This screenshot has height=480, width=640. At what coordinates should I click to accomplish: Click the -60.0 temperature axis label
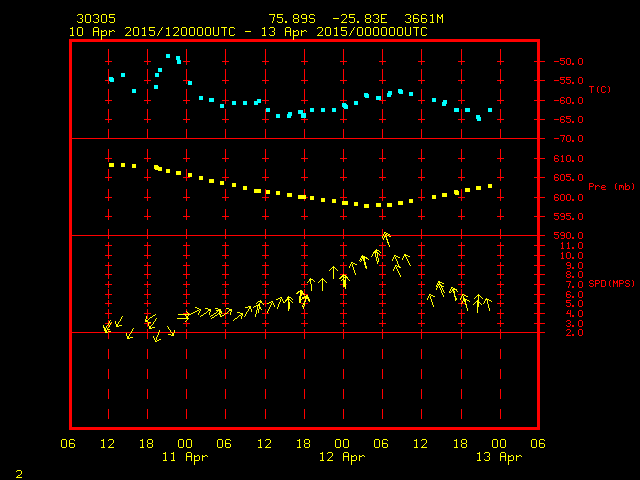568,100
